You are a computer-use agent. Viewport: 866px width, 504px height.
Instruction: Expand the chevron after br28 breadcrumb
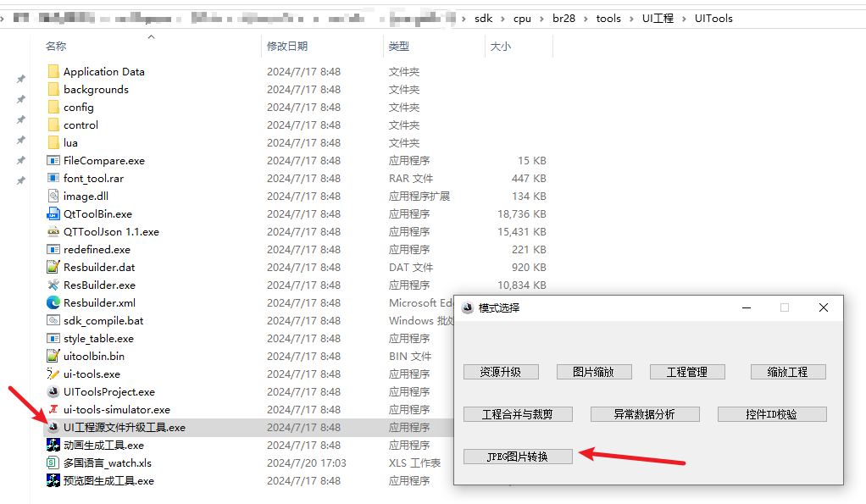click(586, 19)
